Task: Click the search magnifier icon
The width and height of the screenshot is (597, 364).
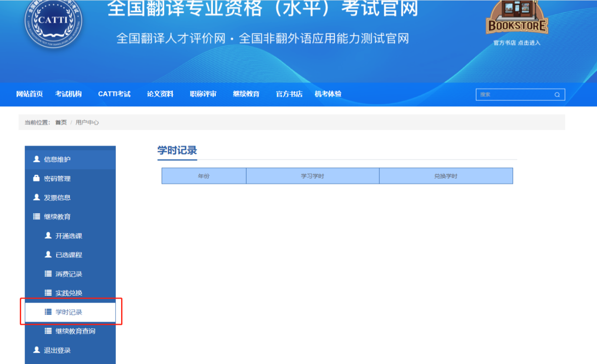Action: coord(557,95)
